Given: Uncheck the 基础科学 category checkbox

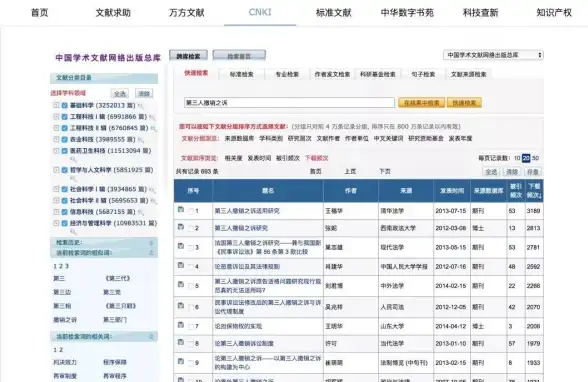Looking at the screenshot, I should (64, 106).
